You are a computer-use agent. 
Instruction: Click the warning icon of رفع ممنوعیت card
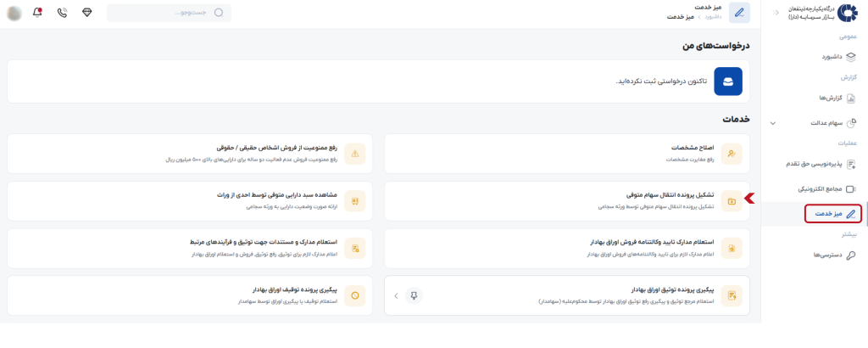tap(355, 153)
